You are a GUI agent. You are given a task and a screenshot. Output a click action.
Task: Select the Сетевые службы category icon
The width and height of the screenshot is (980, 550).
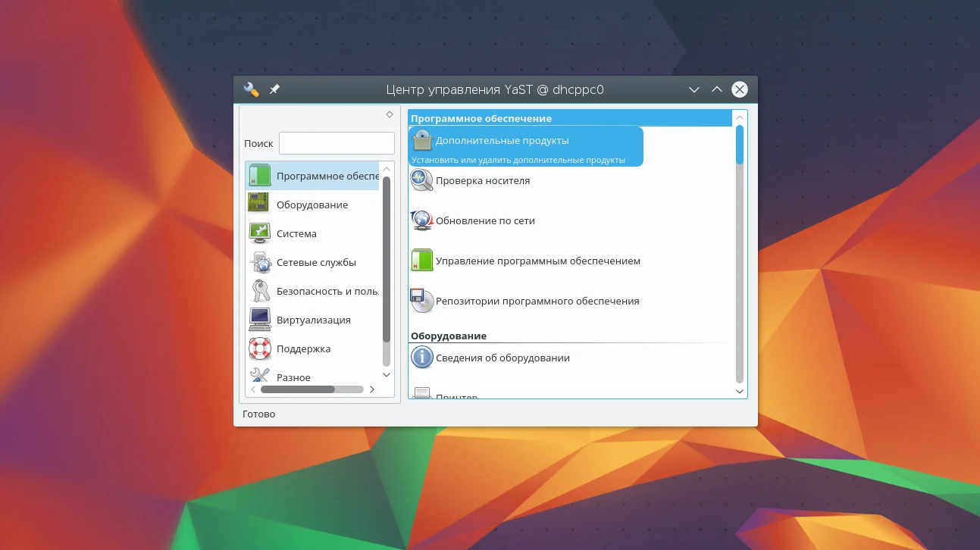point(260,262)
